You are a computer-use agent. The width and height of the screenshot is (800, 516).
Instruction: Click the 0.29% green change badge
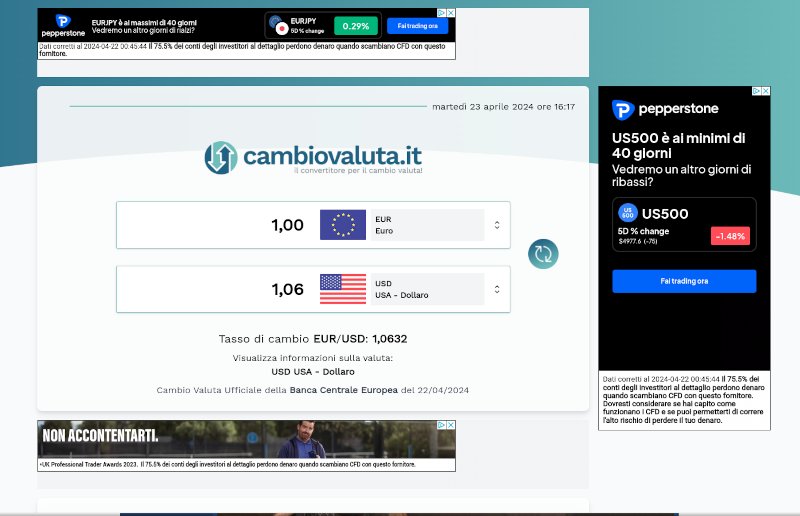(356, 26)
